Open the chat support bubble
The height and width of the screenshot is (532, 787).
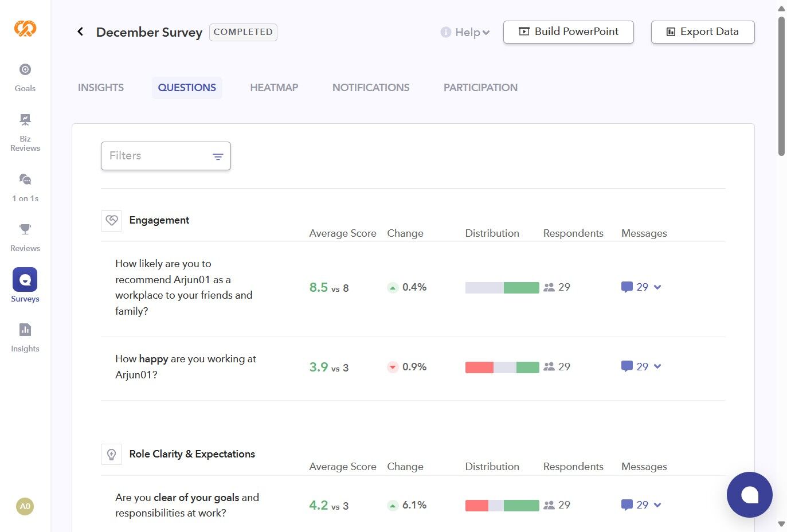click(749, 494)
